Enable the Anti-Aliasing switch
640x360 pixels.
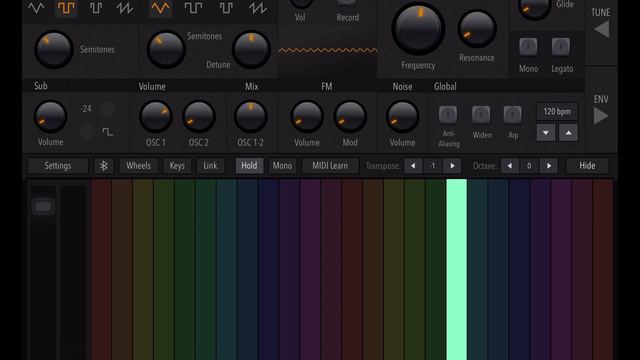click(x=448, y=115)
